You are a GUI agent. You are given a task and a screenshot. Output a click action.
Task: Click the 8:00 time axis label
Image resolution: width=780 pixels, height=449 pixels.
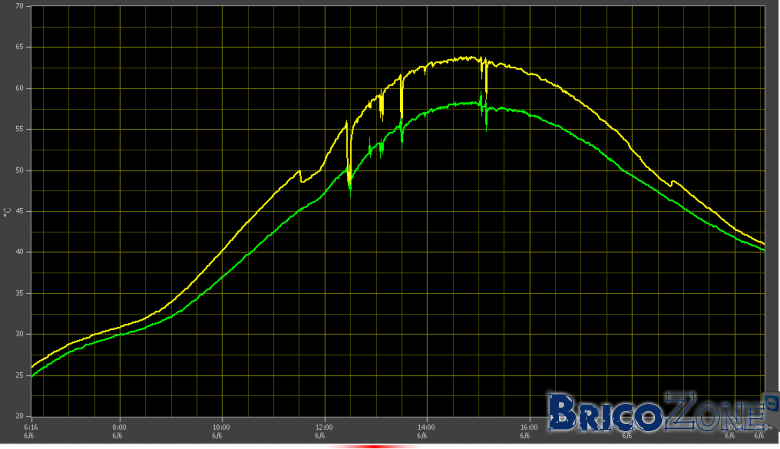[119, 427]
